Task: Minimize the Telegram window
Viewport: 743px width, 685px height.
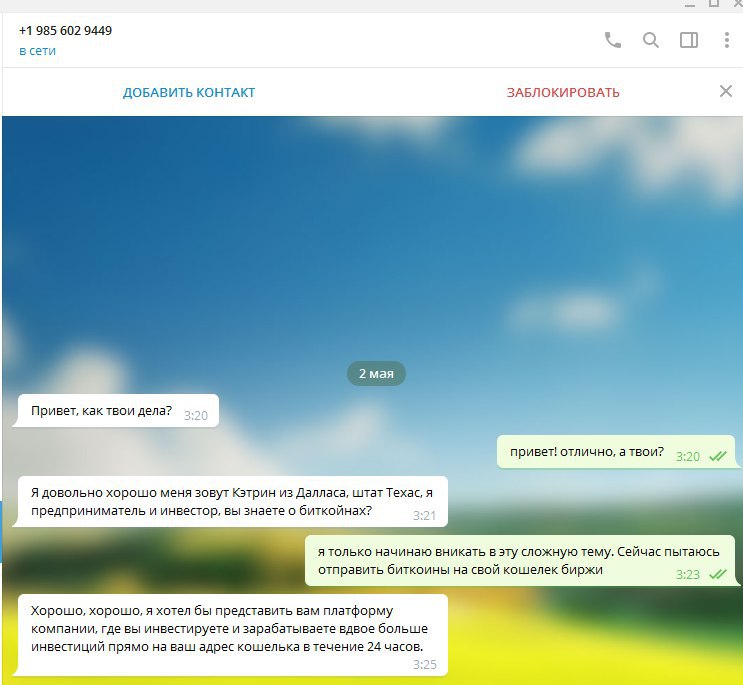Action: tap(690, 4)
